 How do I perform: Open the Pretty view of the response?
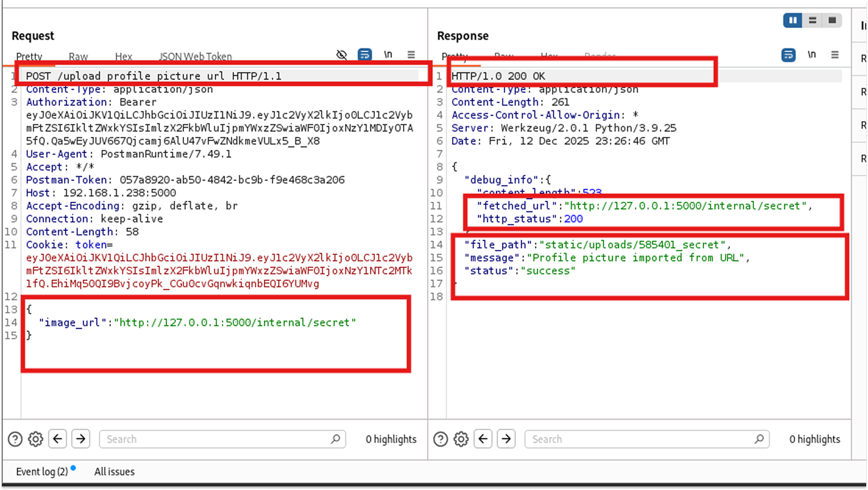455,56
